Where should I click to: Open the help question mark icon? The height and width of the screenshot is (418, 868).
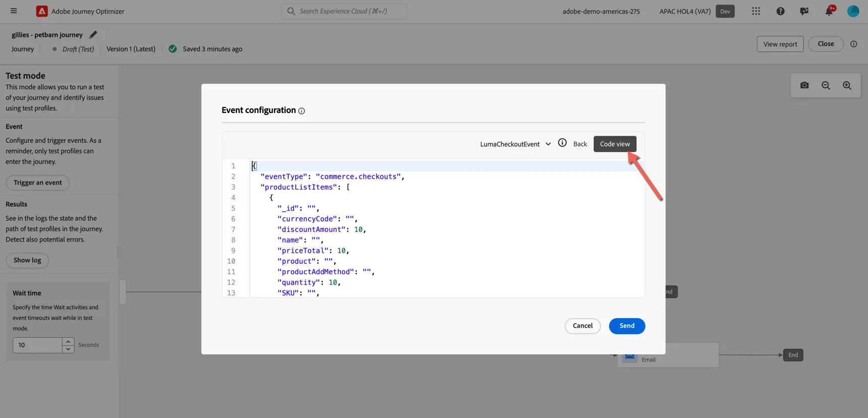780,11
